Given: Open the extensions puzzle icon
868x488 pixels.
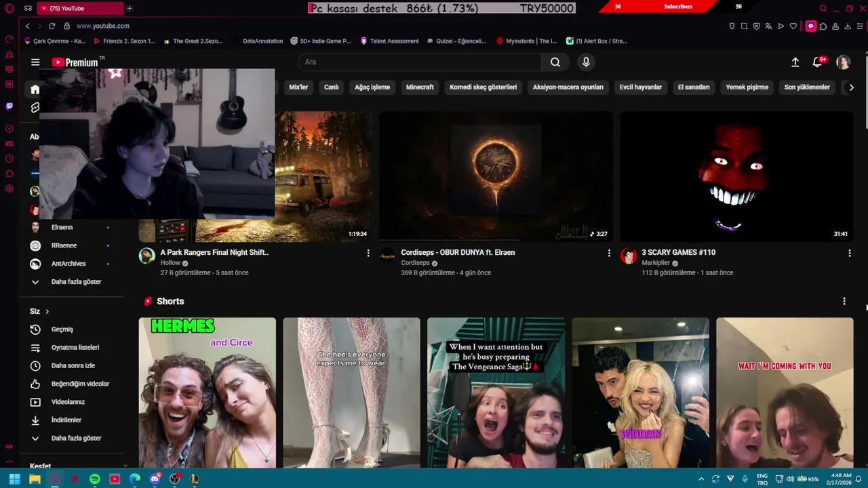Looking at the screenshot, I should [823, 26].
